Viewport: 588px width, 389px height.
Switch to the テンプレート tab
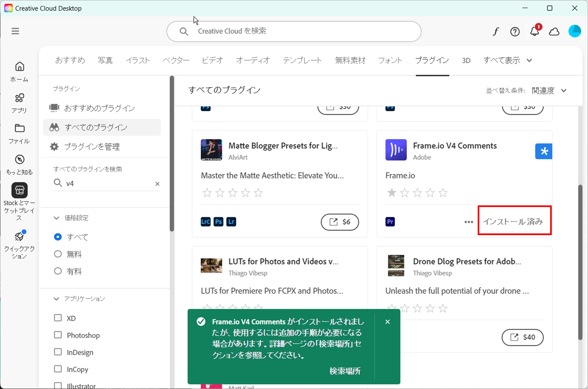(x=302, y=60)
